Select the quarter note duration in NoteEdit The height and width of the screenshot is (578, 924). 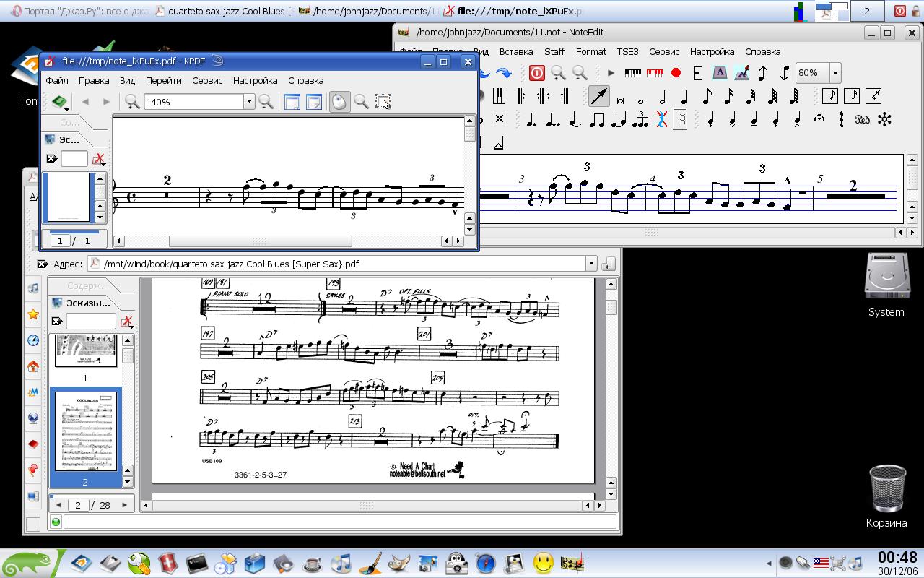click(x=684, y=96)
